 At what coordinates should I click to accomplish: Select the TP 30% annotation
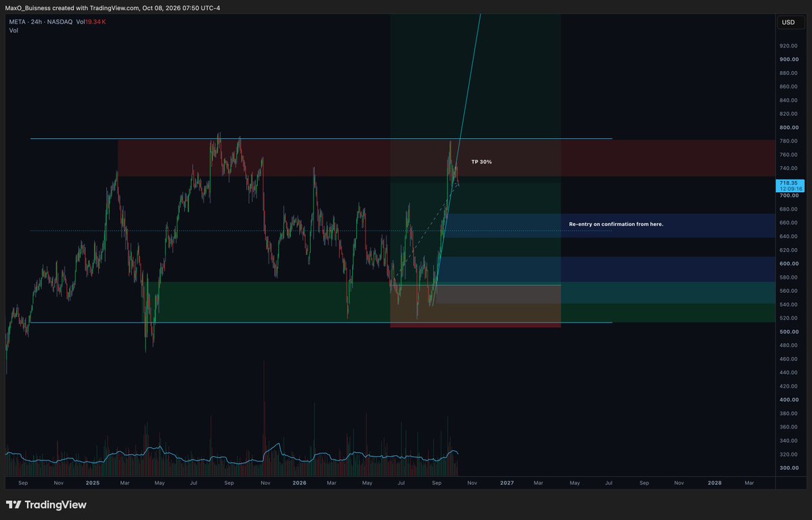pyautogui.click(x=482, y=162)
